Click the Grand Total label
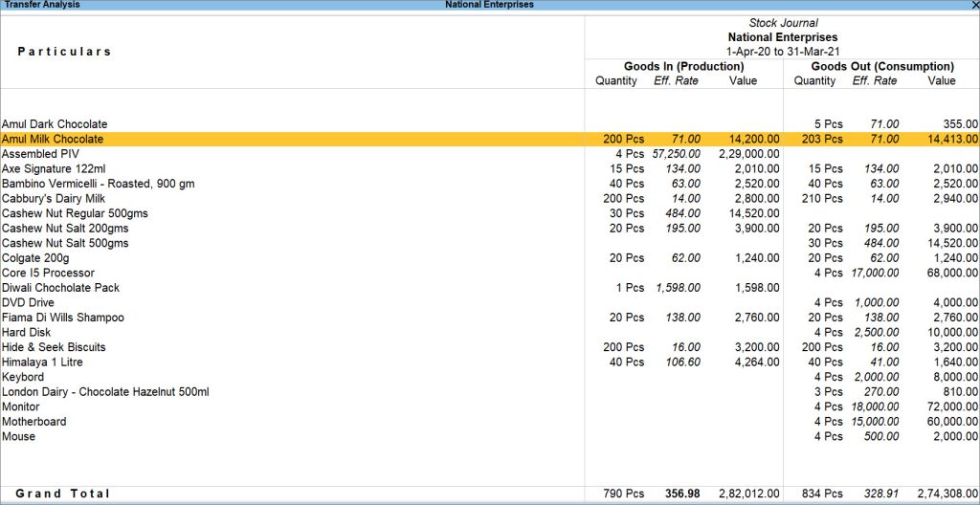The height and width of the screenshot is (505, 980). tap(62, 494)
